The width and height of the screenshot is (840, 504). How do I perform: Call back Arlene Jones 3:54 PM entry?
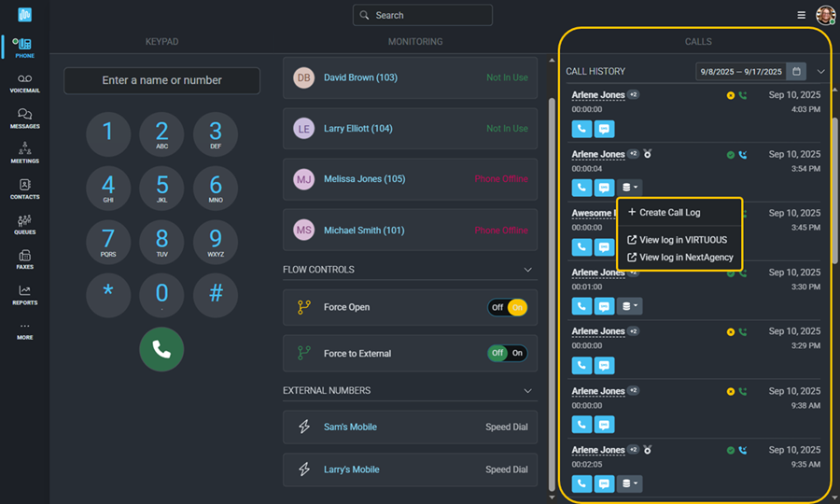581,188
